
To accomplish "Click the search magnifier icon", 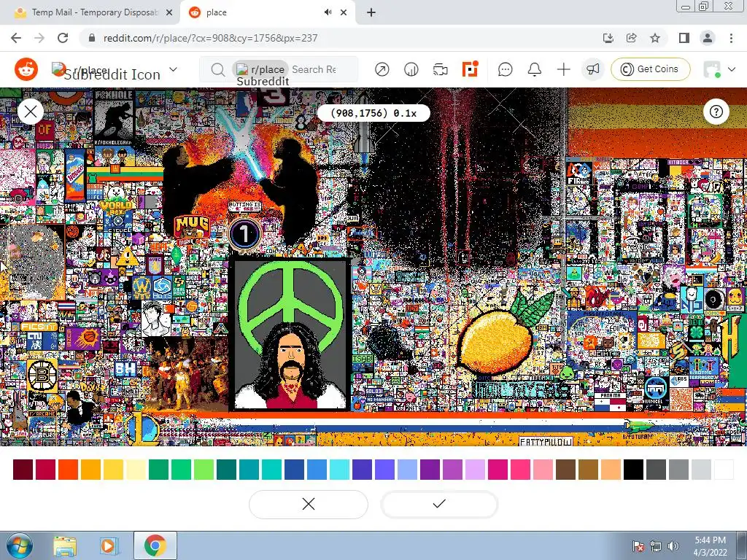I will [x=217, y=69].
